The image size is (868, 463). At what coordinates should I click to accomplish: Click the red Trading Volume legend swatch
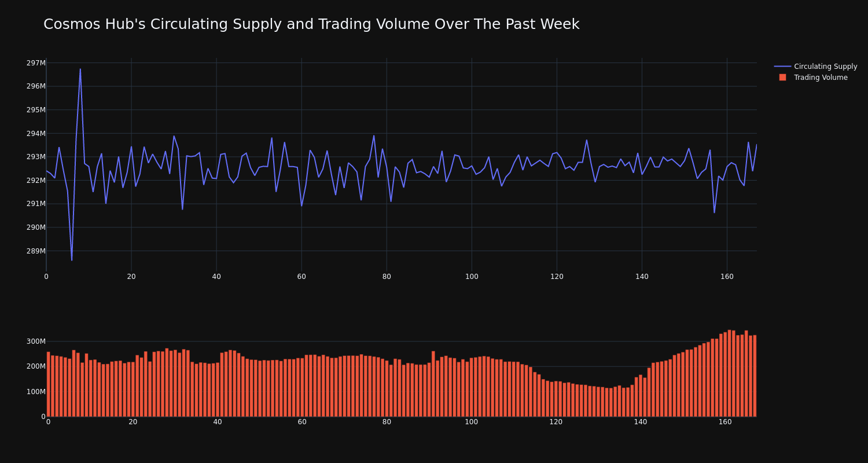[782, 78]
